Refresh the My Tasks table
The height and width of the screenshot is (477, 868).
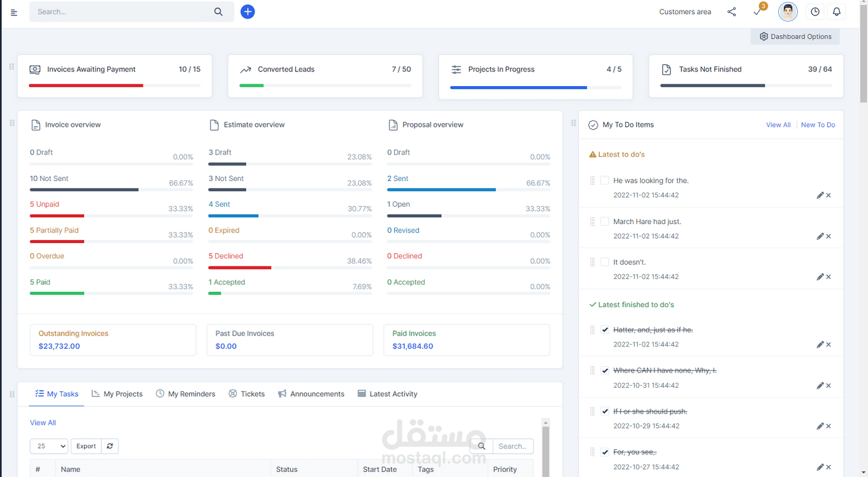point(109,446)
